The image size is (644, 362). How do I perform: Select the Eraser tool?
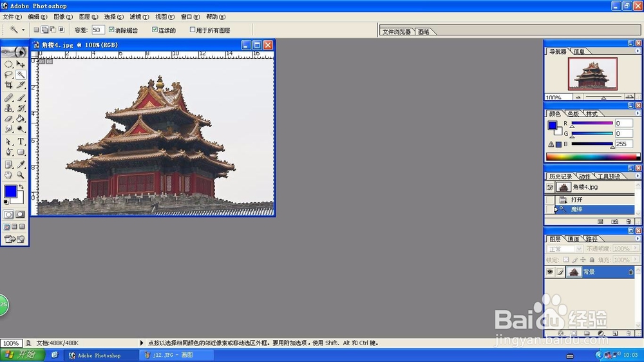coord(8,119)
